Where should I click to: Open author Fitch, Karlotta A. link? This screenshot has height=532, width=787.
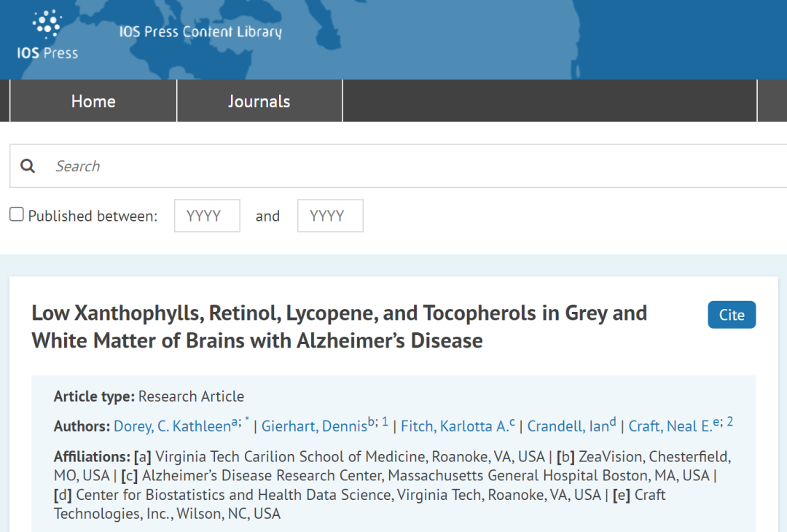(x=455, y=426)
